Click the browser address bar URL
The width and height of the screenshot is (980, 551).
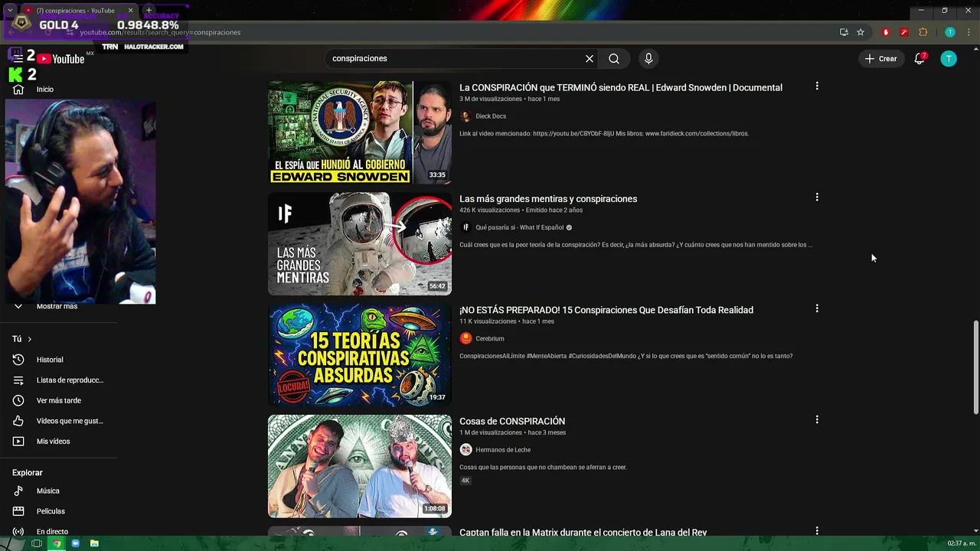click(x=160, y=33)
